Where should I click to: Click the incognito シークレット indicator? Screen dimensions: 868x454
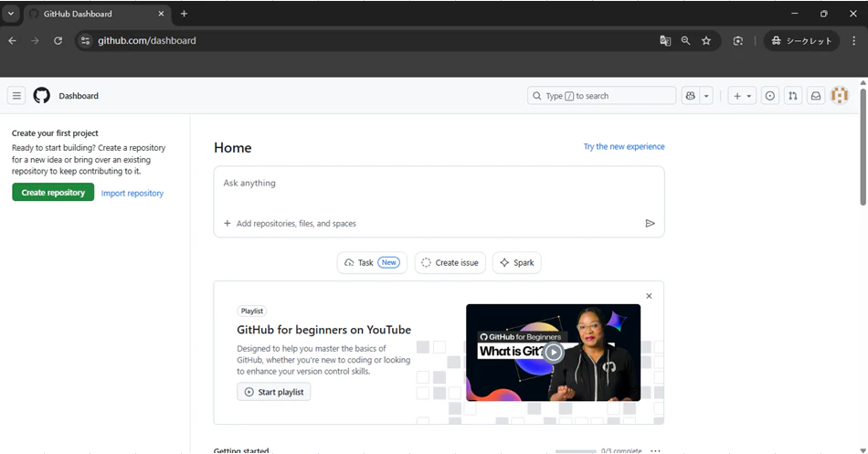pos(801,40)
